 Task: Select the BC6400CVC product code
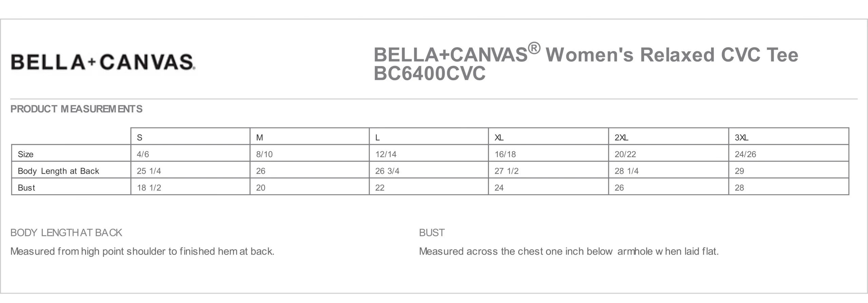tap(430, 73)
